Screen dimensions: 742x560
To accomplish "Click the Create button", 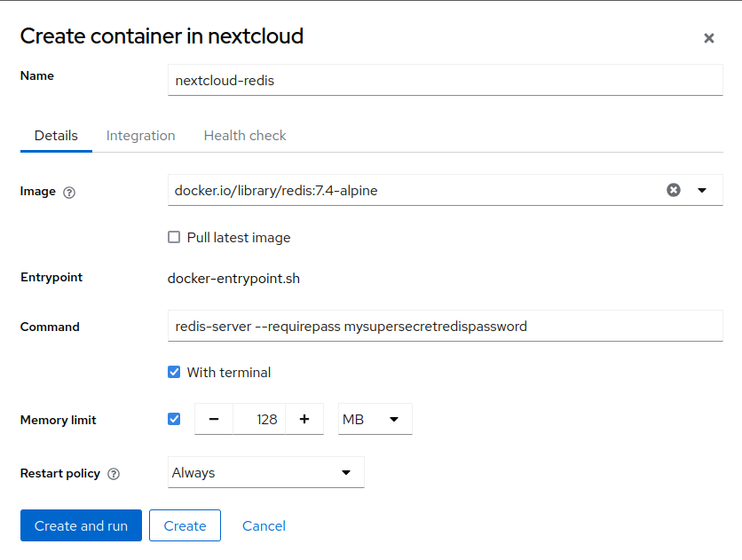I will [185, 525].
